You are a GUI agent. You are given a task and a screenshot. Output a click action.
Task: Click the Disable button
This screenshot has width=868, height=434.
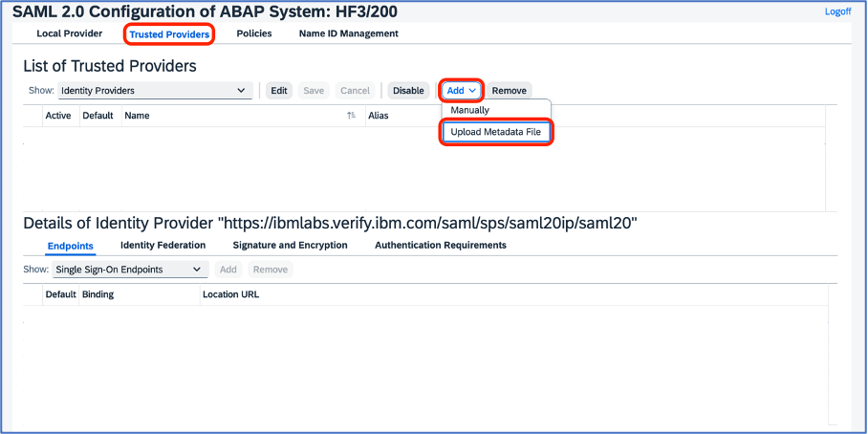[408, 91]
